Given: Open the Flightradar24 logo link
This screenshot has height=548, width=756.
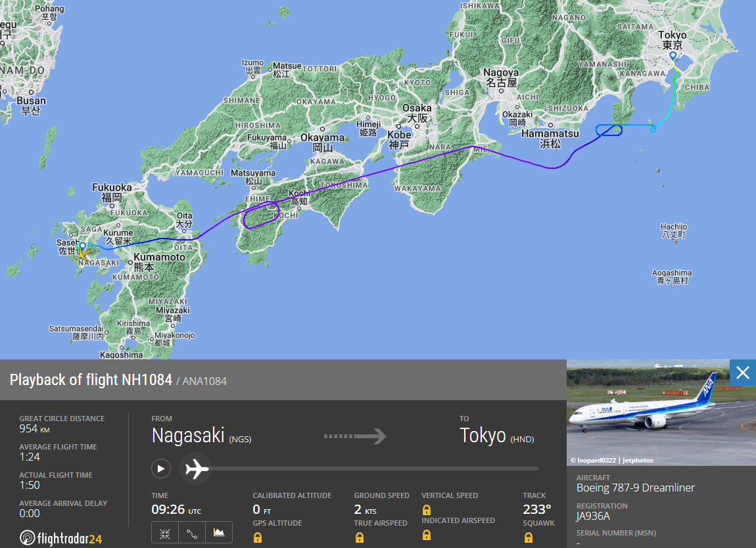Looking at the screenshot, I should coord(60,538).
